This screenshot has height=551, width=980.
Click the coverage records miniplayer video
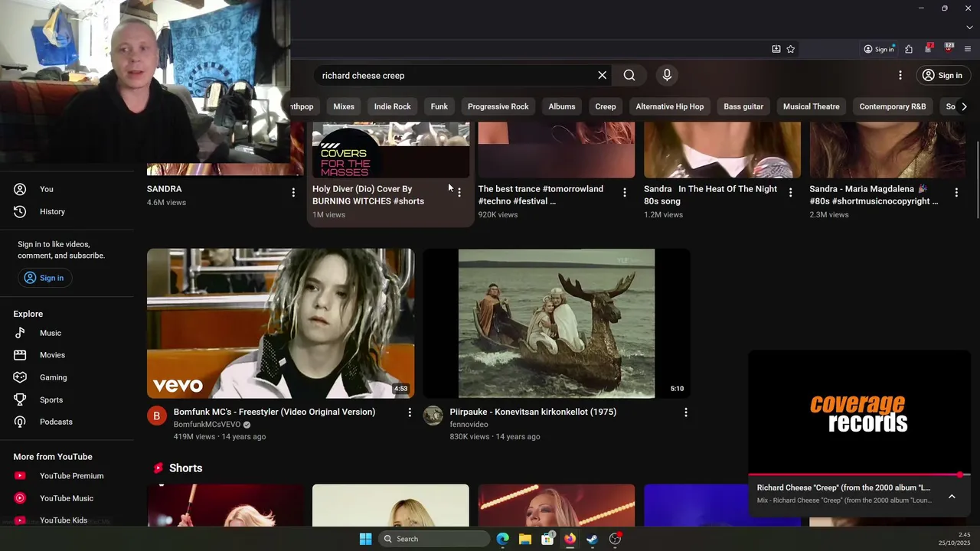859,412
